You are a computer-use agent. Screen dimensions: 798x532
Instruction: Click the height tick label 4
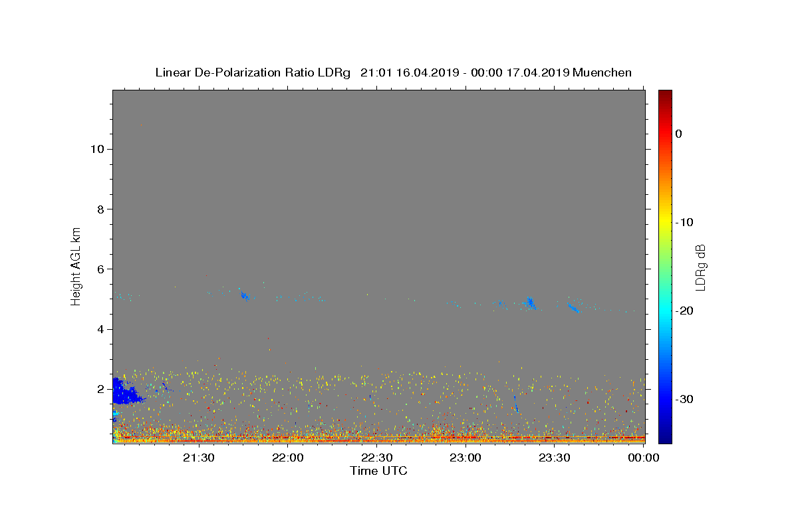click(101, 329)
